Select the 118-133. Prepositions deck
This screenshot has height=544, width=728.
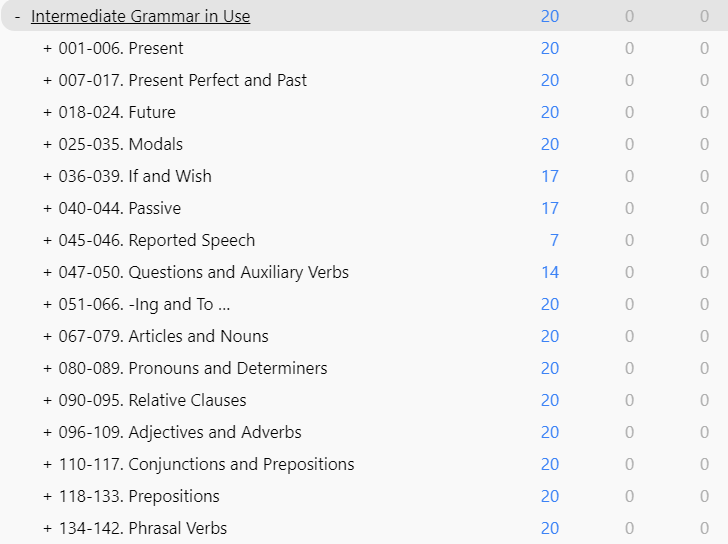(x=139, y=497)
